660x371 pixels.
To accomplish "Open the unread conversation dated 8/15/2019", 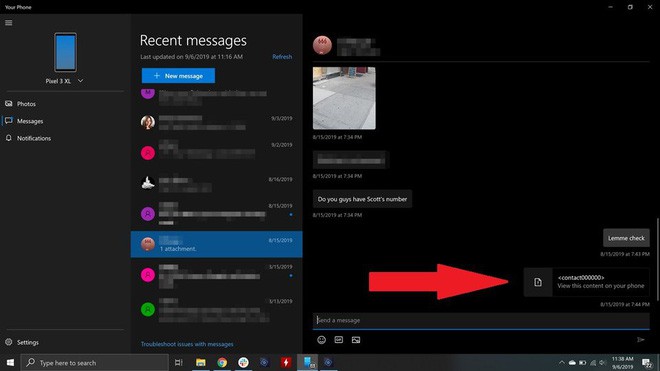I will click(216, 214).
